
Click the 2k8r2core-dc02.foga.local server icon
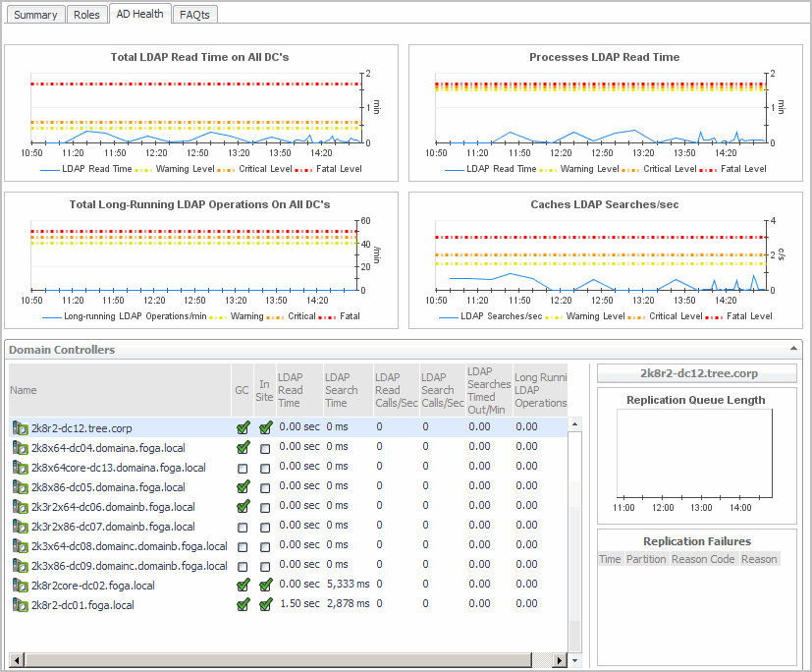(x=20, y=586)
